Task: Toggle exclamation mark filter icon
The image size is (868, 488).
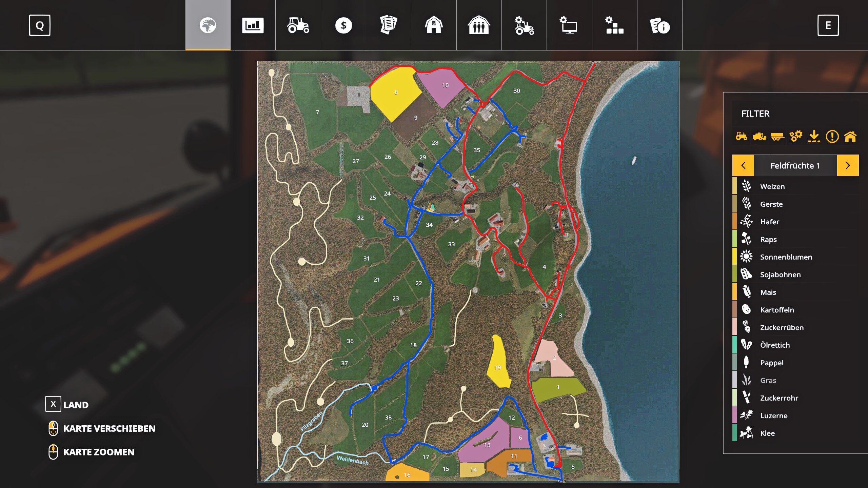Action: click(832, 136)
